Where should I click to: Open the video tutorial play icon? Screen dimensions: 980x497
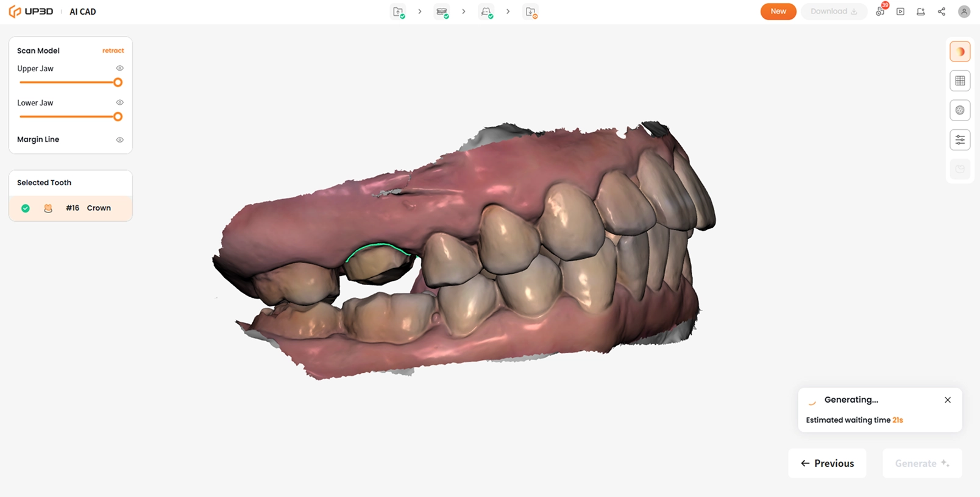[x=900, y=12]
